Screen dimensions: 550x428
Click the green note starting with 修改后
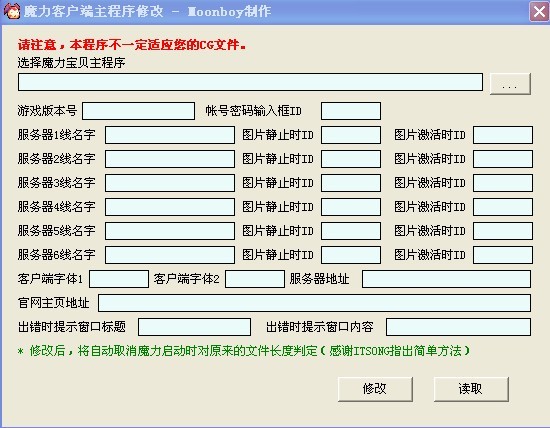pos(243,351)
